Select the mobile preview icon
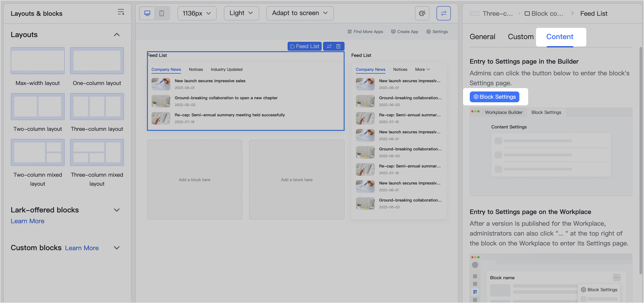The height and width of the screenshot is (303, 644). coord(162,13)
